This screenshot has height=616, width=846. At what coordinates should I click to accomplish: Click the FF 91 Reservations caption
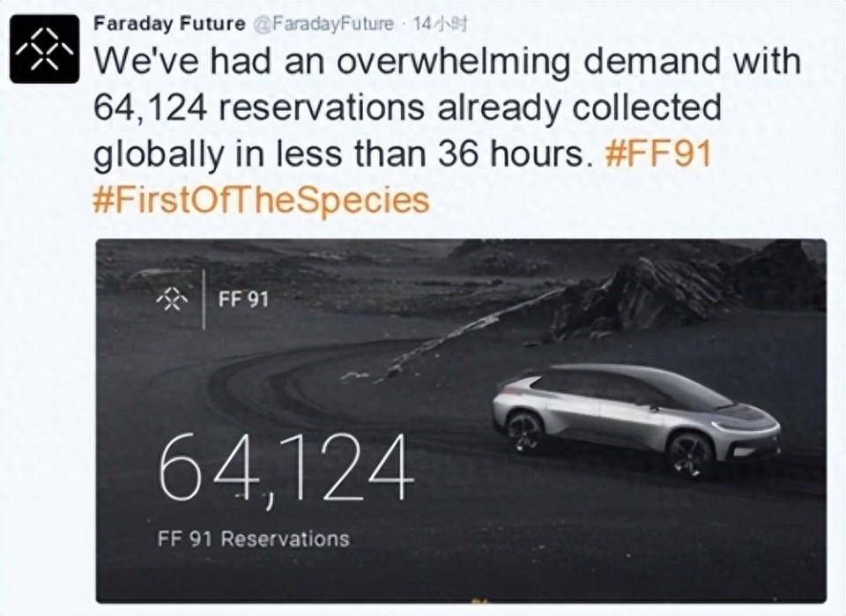click(253, 538)
